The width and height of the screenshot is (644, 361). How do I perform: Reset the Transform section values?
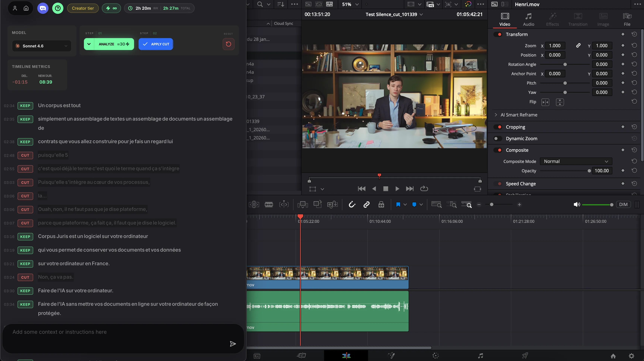click(634, 34)
